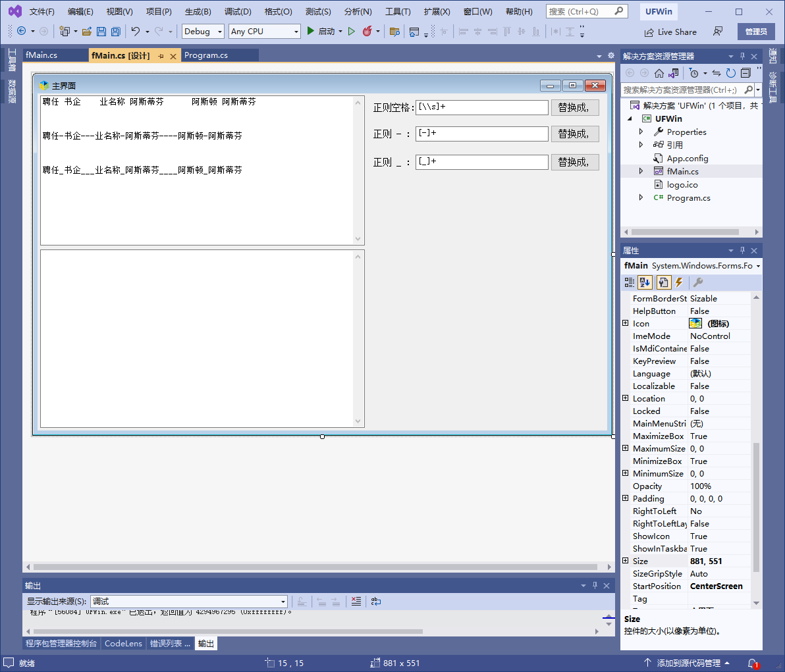Click 添加到源代码管理 in status bar

coord(687,663)
